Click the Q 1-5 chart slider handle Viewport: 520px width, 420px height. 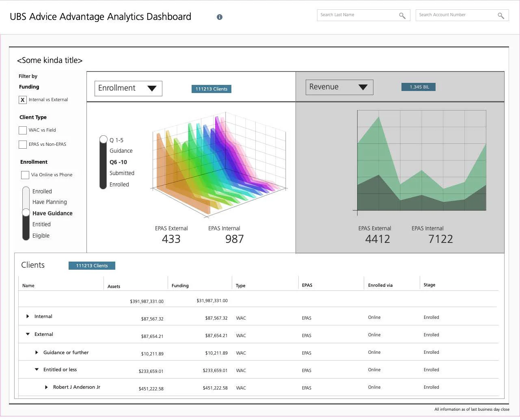coord(104,139)
